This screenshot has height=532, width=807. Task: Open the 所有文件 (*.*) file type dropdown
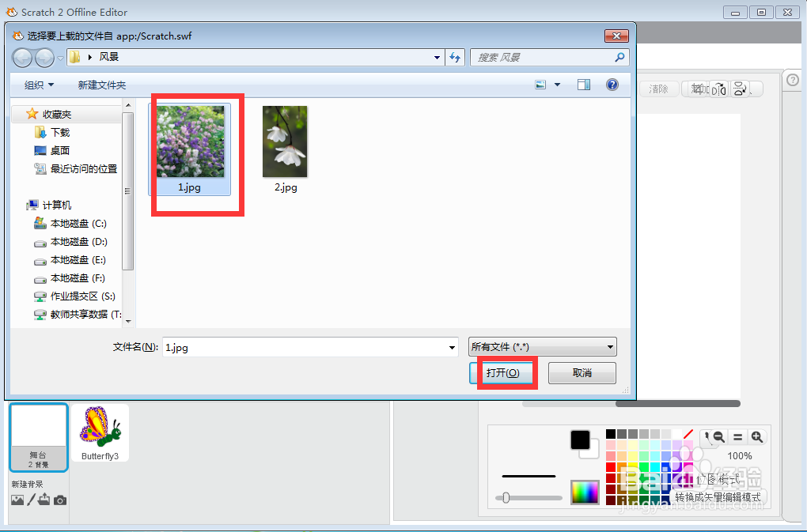point(543,347)
